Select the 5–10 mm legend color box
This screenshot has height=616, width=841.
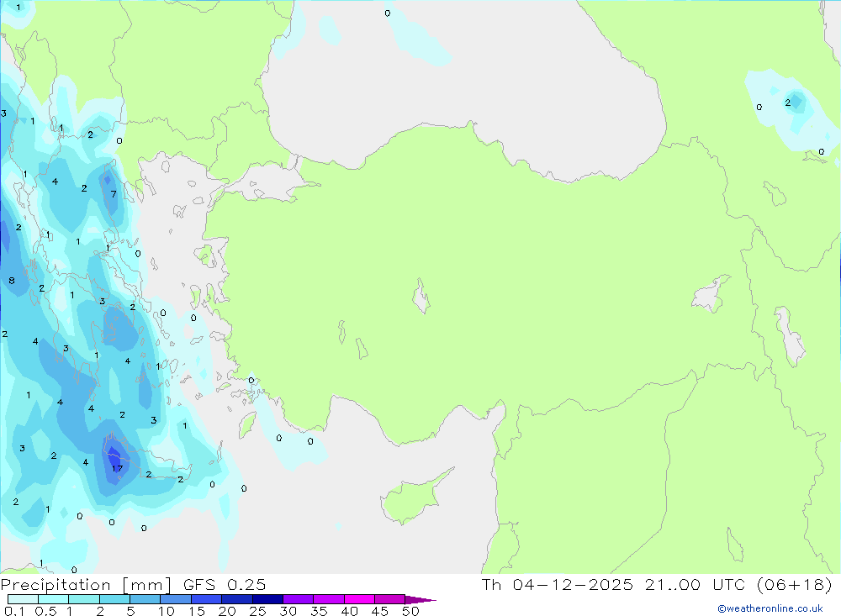(x=145, y=599)
